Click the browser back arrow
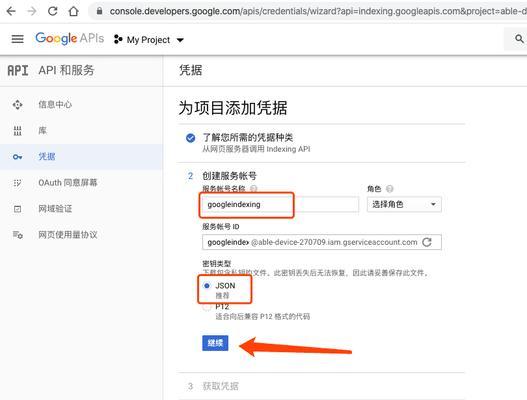Image resolution: width=527 pixels, height=400 pixels. [x=11, y=11]
